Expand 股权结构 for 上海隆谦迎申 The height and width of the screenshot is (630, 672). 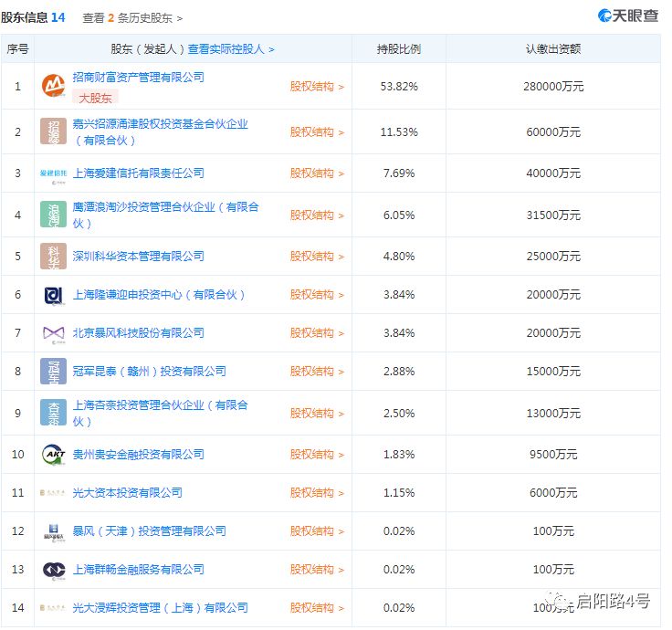tap(317, 295)
